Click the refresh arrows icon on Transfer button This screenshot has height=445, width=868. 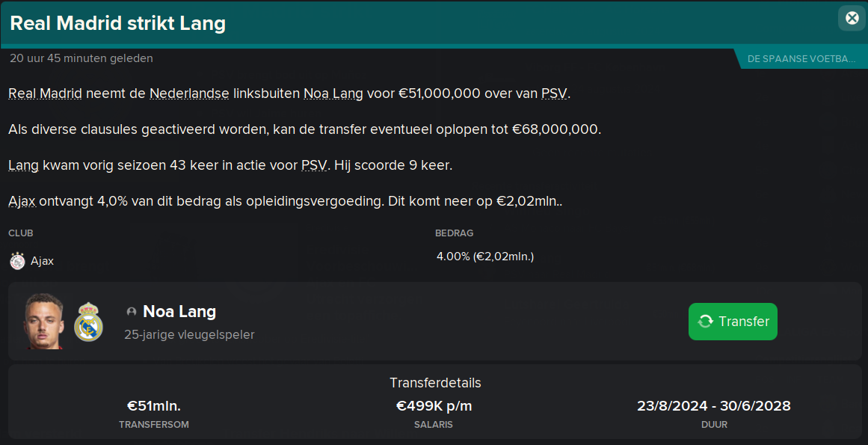point(705,322)
